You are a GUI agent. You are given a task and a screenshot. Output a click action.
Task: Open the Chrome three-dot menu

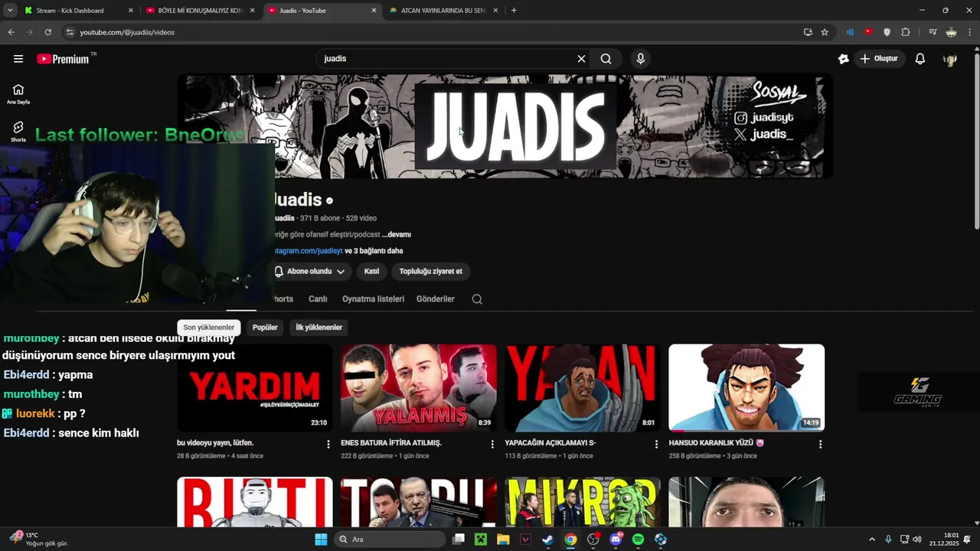970,32
